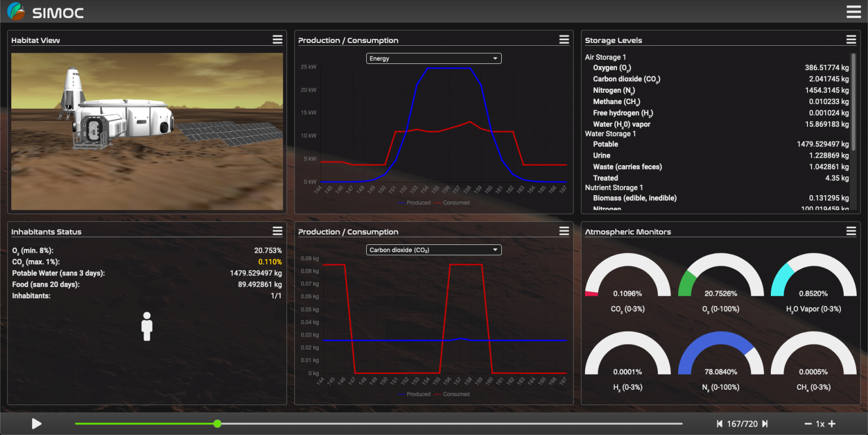Click the green timeline slider handle
The height and width of the screenshot is (435, 868).
(218, 424)
